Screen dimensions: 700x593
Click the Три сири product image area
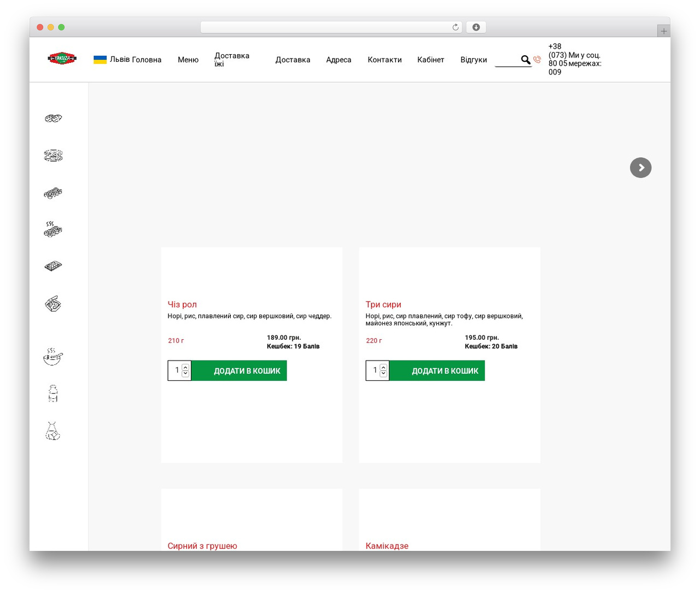pos(450,272)
